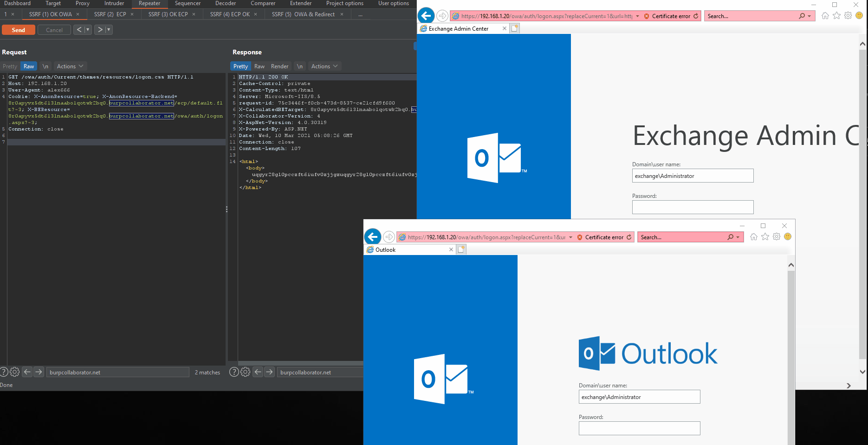Toggle non-printable characters in Request panel
This screenshot has width=868, height=445.
pos(45,66)
